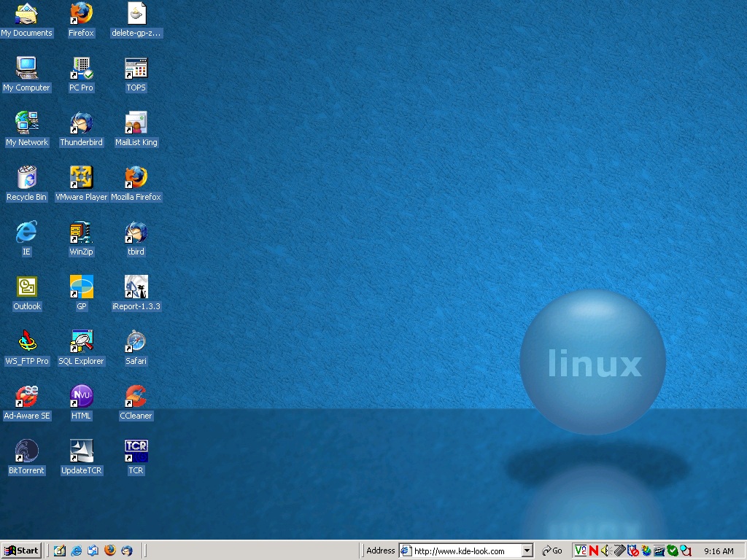
Task: Click the tray icon left of green check
Action: point(659,551)
